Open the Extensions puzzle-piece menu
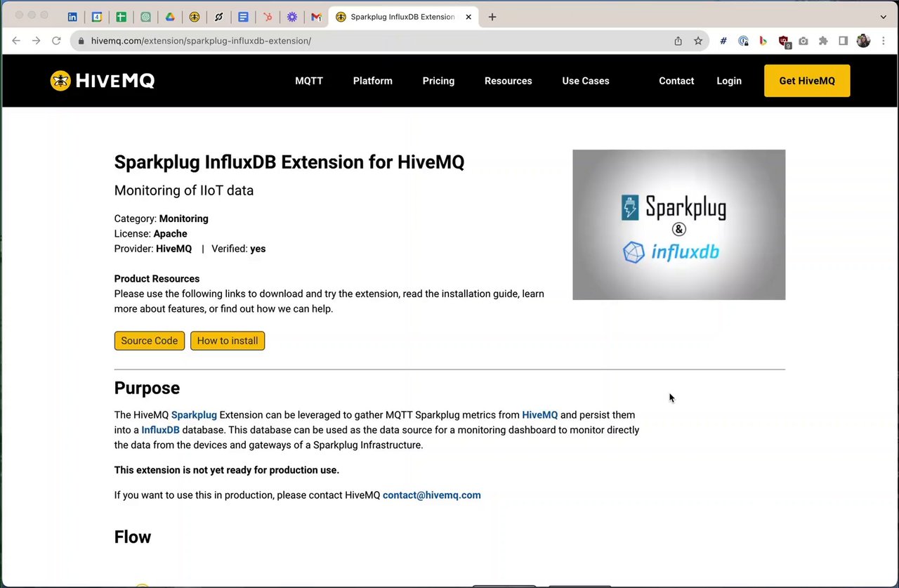 pyautogui.click(x=823, y=41)
